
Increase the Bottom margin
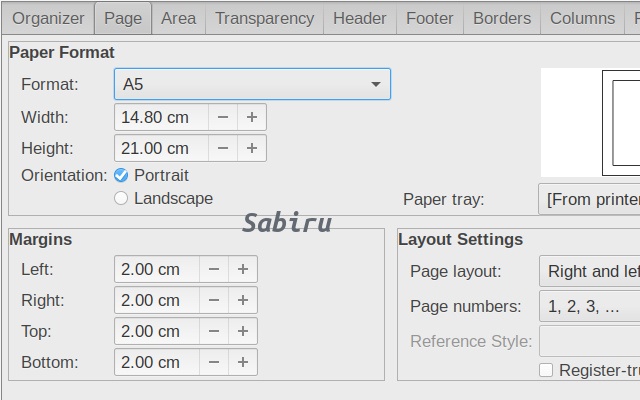(243, 362)
